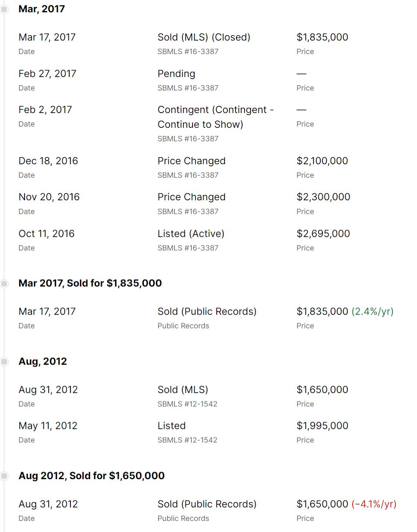Open SBMLS #16-3387 under the Oct 11 listing
The width and height of the screenshot is (417, 532).
click(x=188, y=248)
